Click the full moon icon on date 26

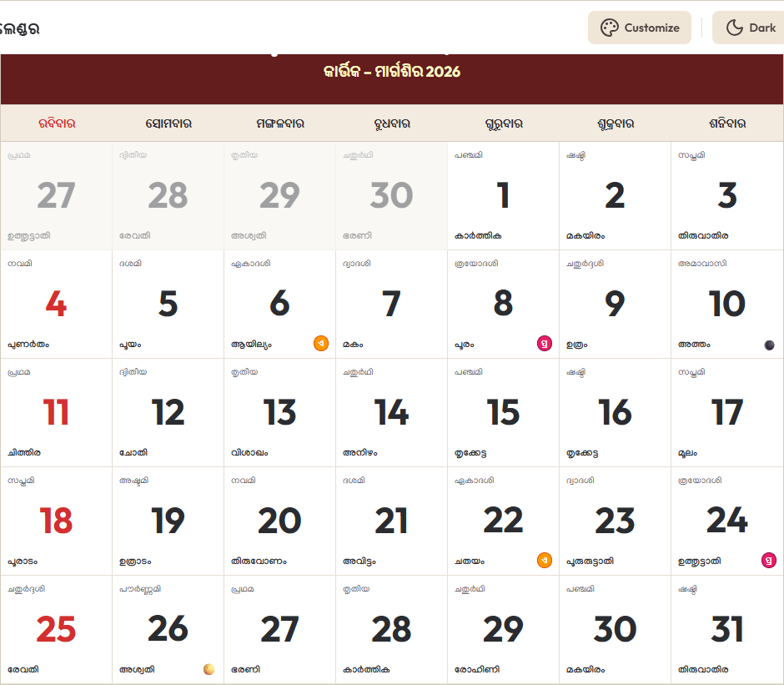point(209,669)
